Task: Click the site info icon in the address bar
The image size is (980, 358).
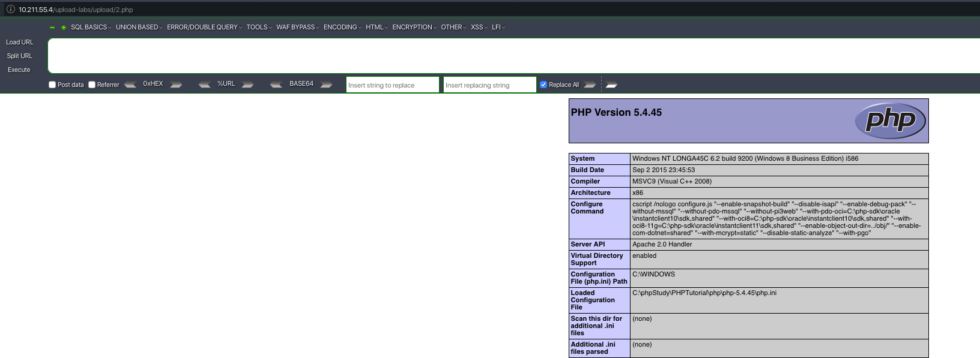Action: [x=10, y=9]
